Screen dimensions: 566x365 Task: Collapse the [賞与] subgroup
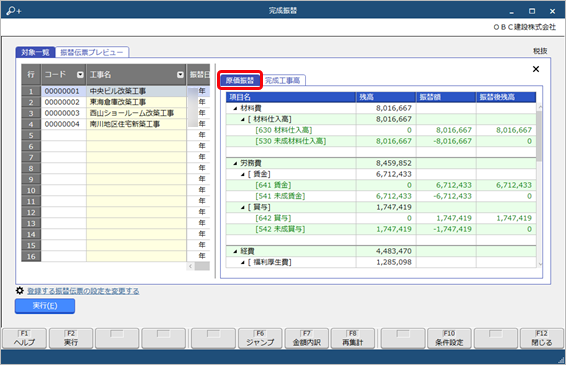(x=243, y=207)
